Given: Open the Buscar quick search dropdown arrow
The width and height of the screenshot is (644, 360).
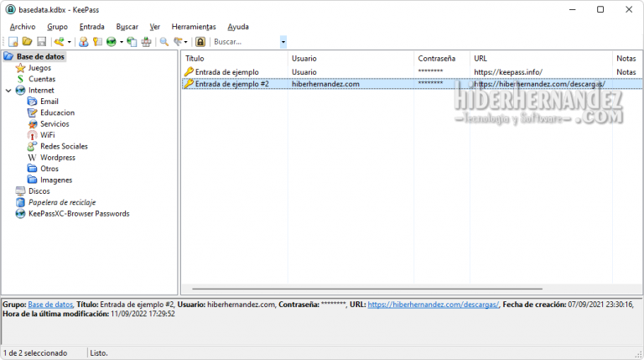Looking at the screenshot, I should click(x=283, y=41).
